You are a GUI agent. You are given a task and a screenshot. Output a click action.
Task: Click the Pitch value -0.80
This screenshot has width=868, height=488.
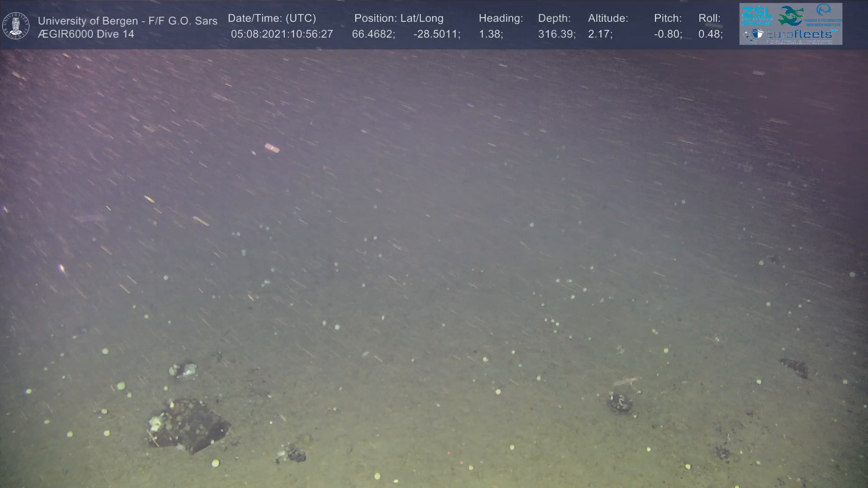pos(668,34)
